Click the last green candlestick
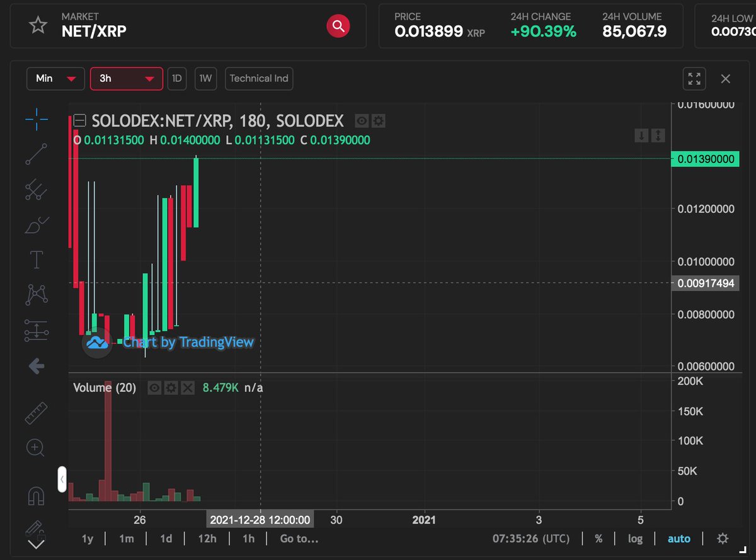The width and height of the screenshot is (756, 560). (x=196, y=192)
